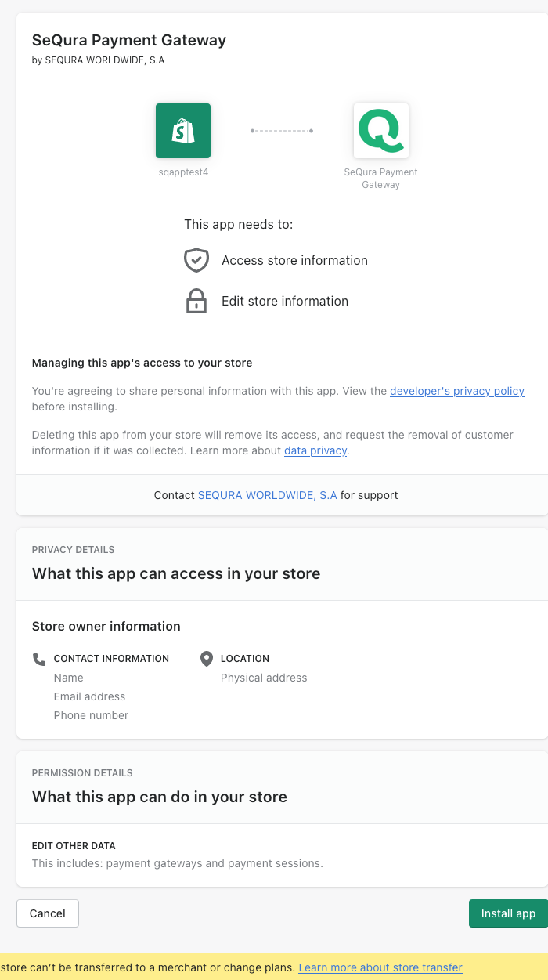The image size is (548, 980).
Task: Open the developer's privacy policy link
Action: click(x=457, y=391)
